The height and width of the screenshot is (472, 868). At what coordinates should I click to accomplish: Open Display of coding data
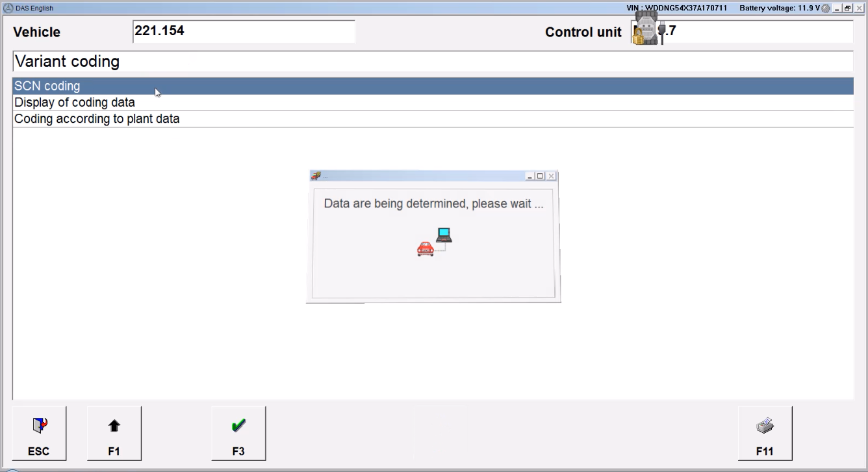click(433, 103)
